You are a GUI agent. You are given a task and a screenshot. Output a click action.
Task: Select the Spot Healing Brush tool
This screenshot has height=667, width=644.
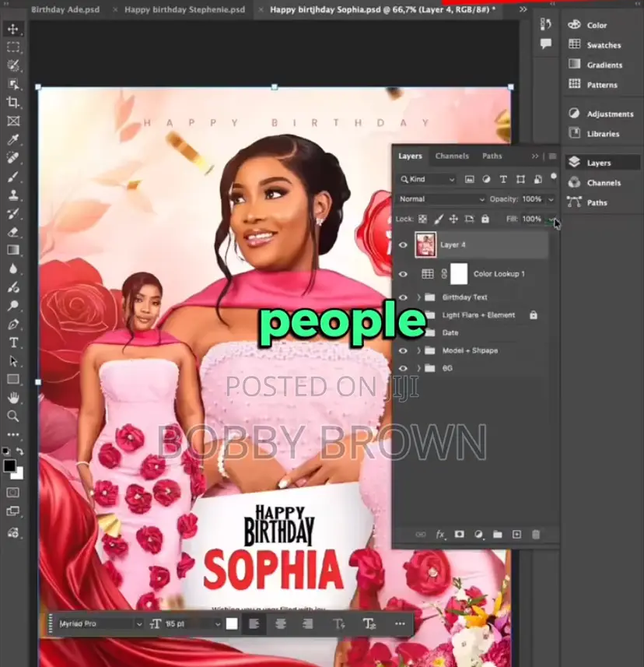coord(13,158)
